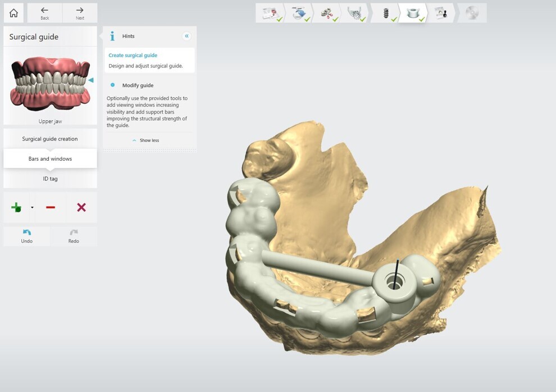Select the current Surgical guide workflow step
The image size is (556, 392).
coord(412,12)
